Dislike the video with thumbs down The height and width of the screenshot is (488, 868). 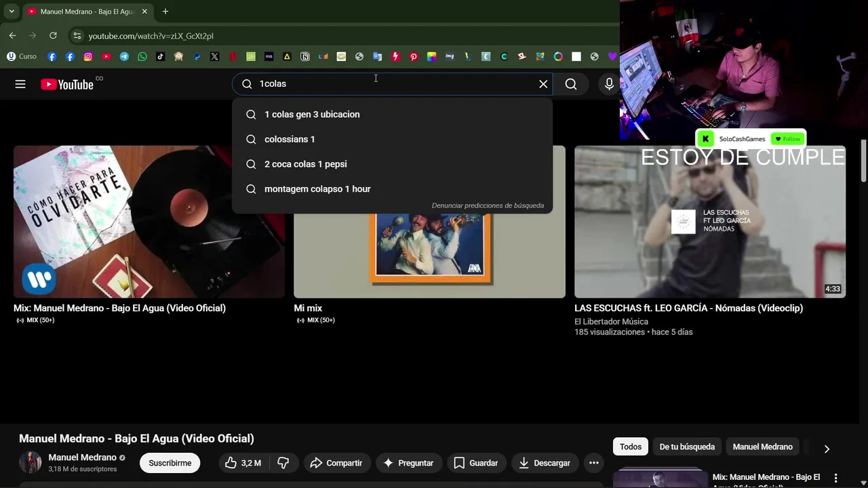pos(283,463)
